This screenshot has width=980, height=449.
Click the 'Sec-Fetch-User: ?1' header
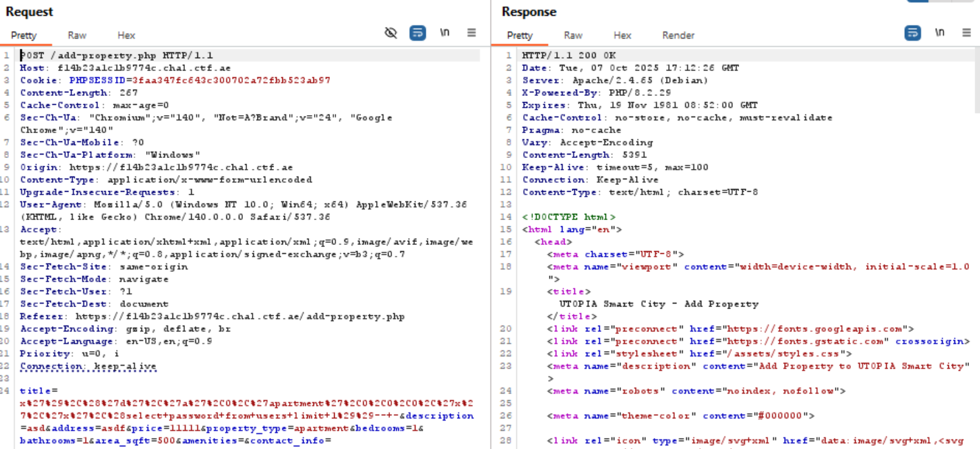click(x=76, y=292)
